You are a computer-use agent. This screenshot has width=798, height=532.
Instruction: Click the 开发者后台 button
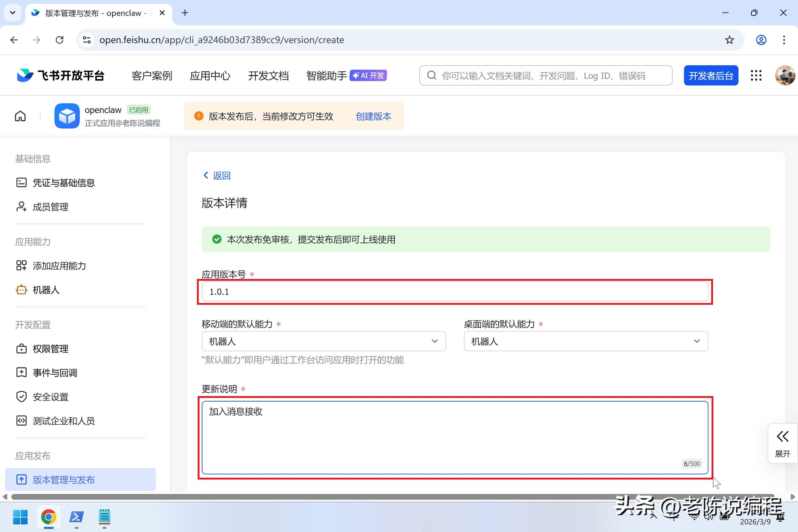pos(711,76)
